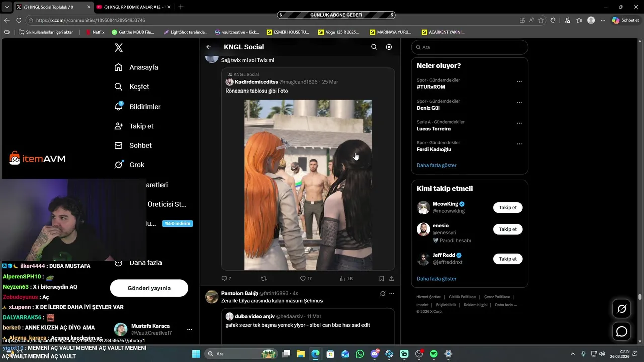Open Kadirdemir.editss profile name
Screen dimensions: 644x362
point(257,82)
